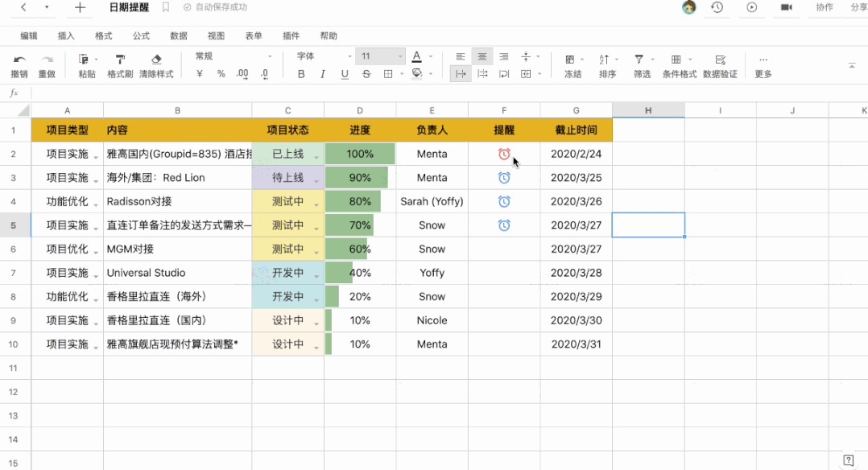868x470 pixels.
Task: Toggle bold formatting
Action: [x=300, y=73]
